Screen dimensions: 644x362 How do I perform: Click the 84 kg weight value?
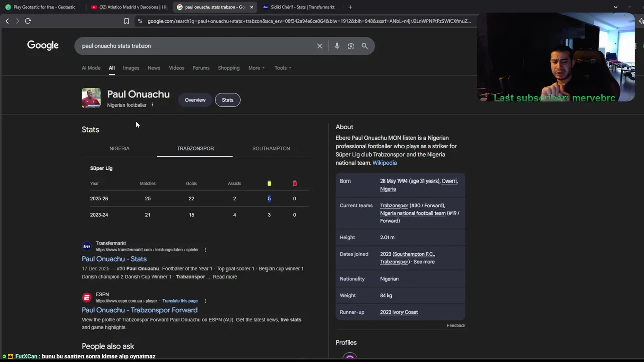tap(386, 295)
